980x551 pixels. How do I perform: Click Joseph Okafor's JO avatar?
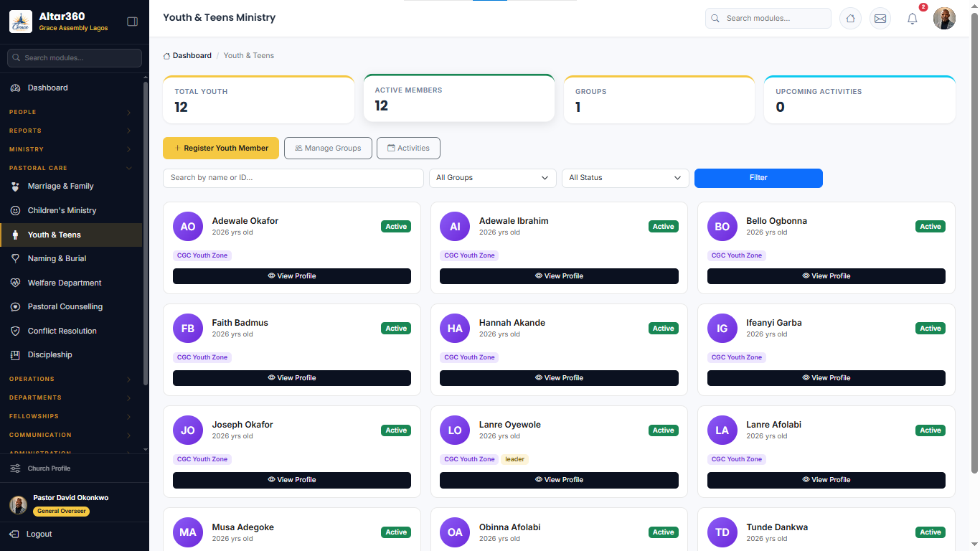[188, 430]
